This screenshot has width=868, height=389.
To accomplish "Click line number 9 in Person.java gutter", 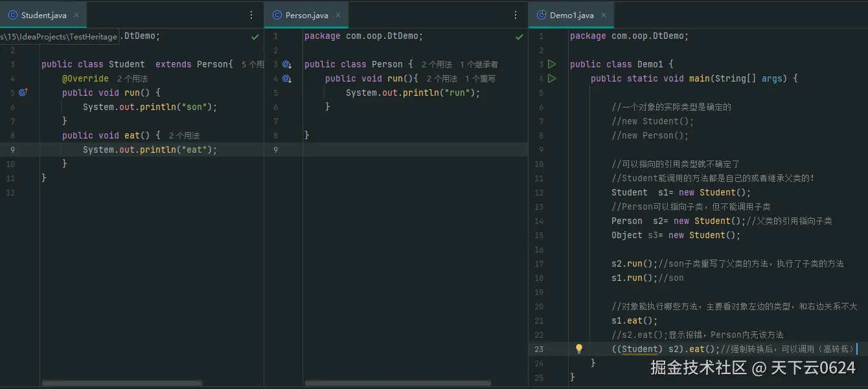I will click(x=275, y=150).
